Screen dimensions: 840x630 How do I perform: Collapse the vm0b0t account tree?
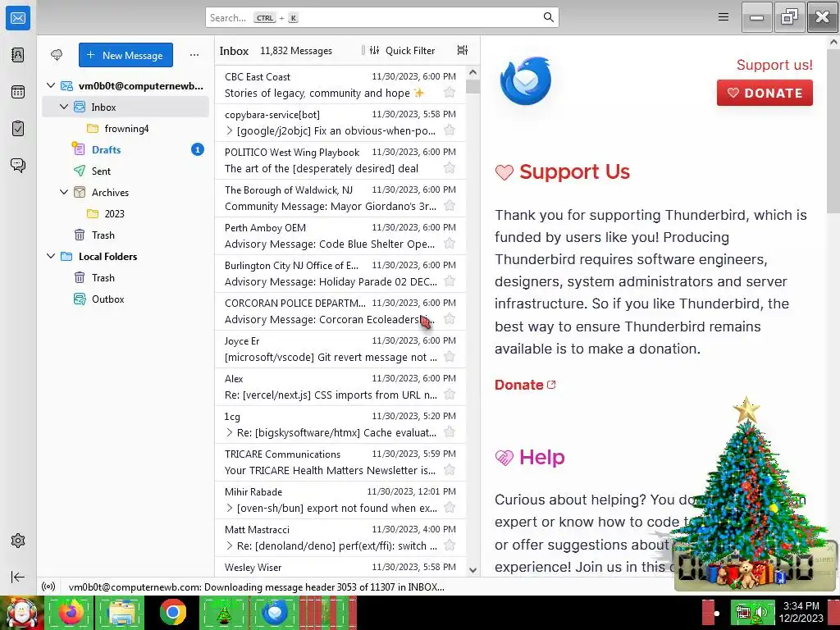click(51, 85)
